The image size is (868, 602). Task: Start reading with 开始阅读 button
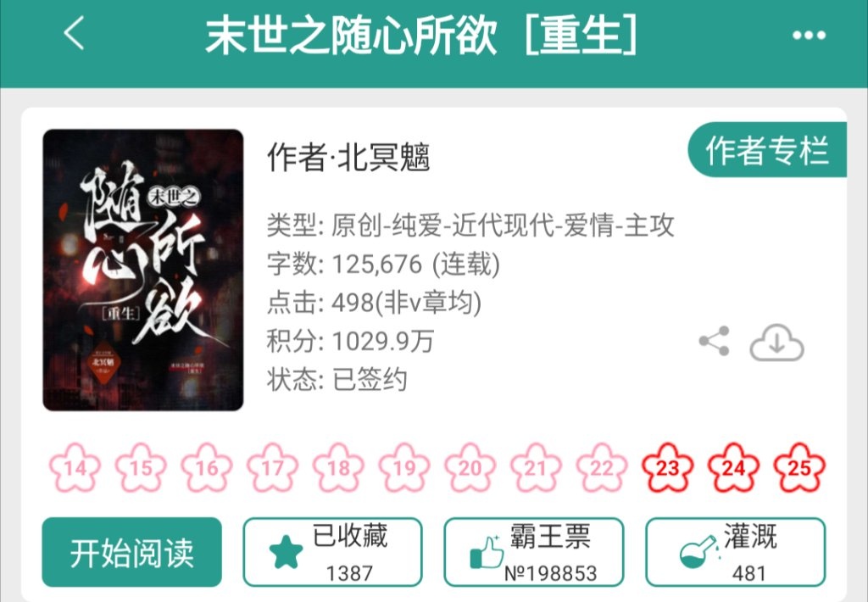[x=131, y=552]
